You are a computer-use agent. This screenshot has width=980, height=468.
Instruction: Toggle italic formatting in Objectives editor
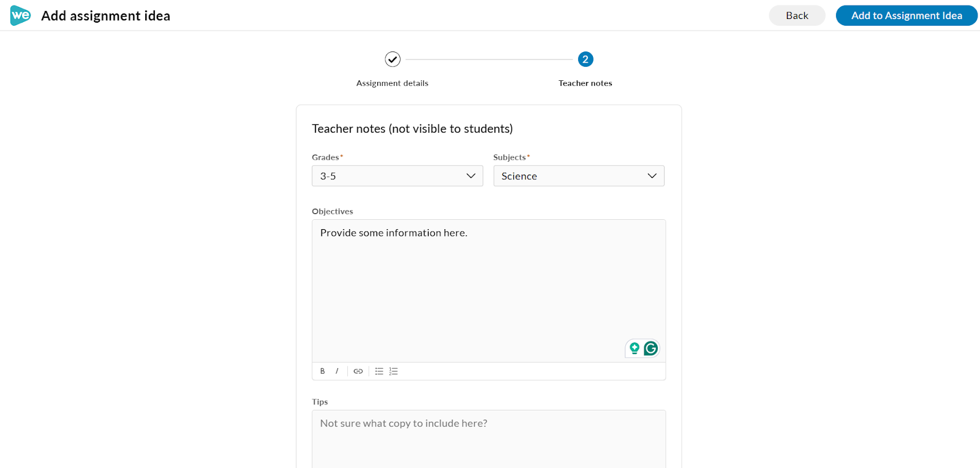tap(337, 371)
